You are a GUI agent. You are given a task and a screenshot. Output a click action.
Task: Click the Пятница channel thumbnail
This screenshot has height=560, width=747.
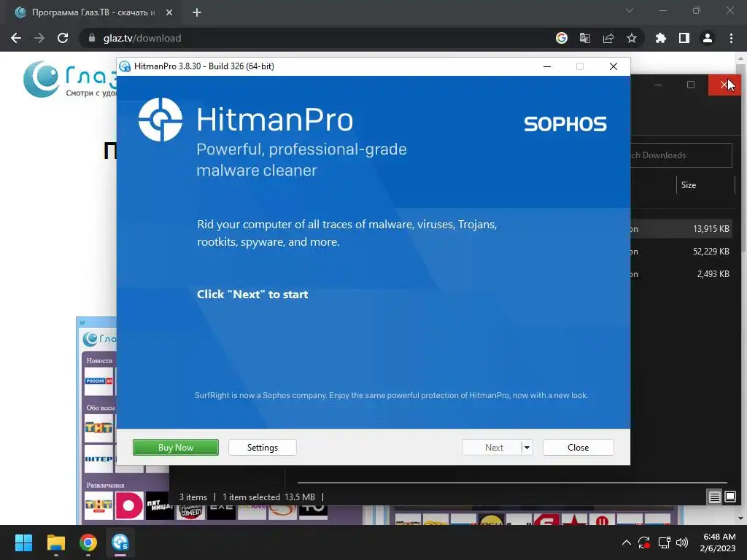(x=159, y=506)
